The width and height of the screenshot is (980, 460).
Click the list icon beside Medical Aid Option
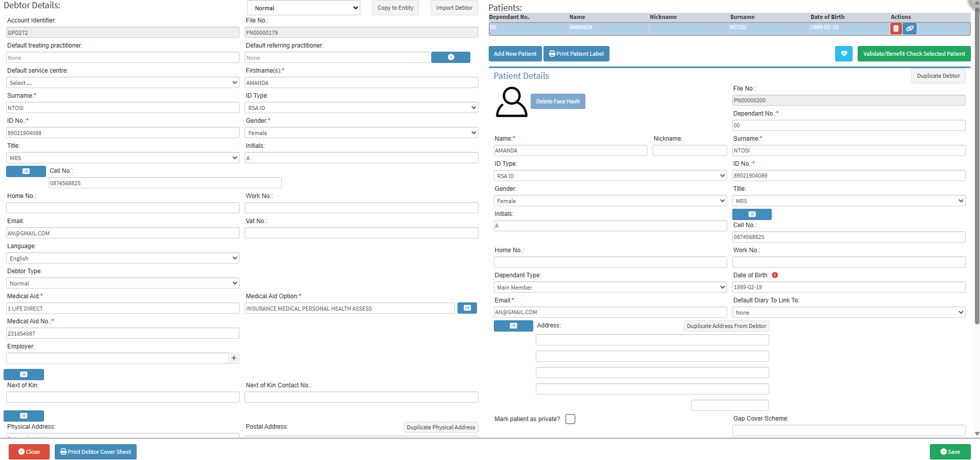(x=467, y=308)
